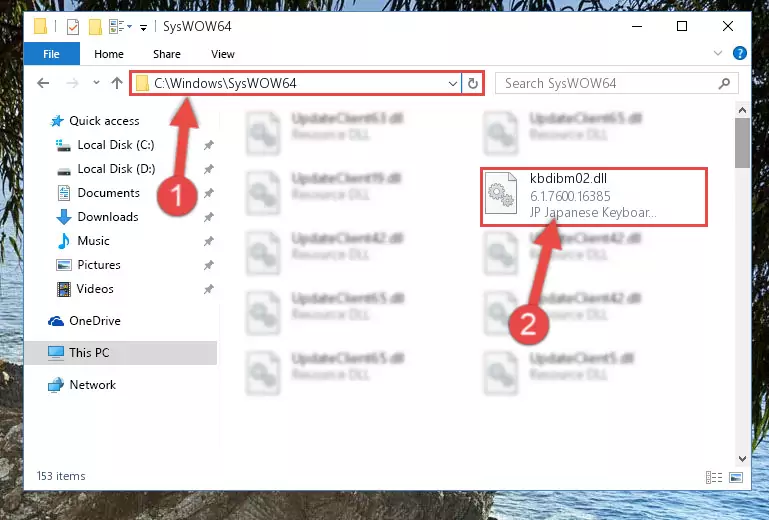Expand the ribbon with the chevron
The height and width of the screenshot is (520, 769).
(x=718, y=53)
